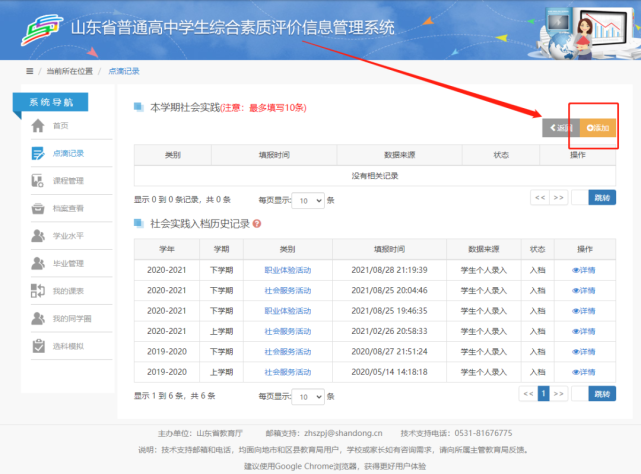Image resolution: width=641 pixels, height=474 pixels.
Task: Click the page number input in top table pagination
Action: [x=578, y=198]
